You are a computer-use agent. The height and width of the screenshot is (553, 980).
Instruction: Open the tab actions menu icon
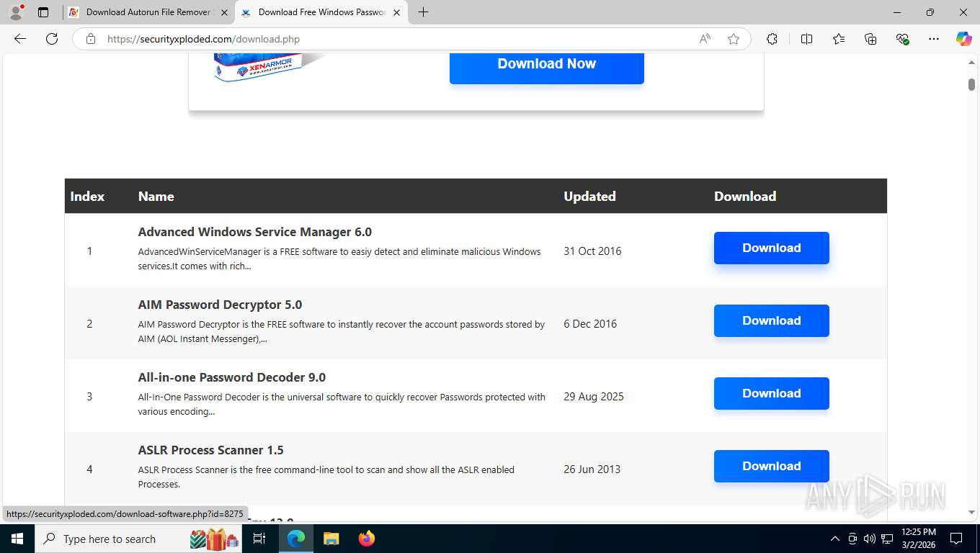[x=43, y=12]
